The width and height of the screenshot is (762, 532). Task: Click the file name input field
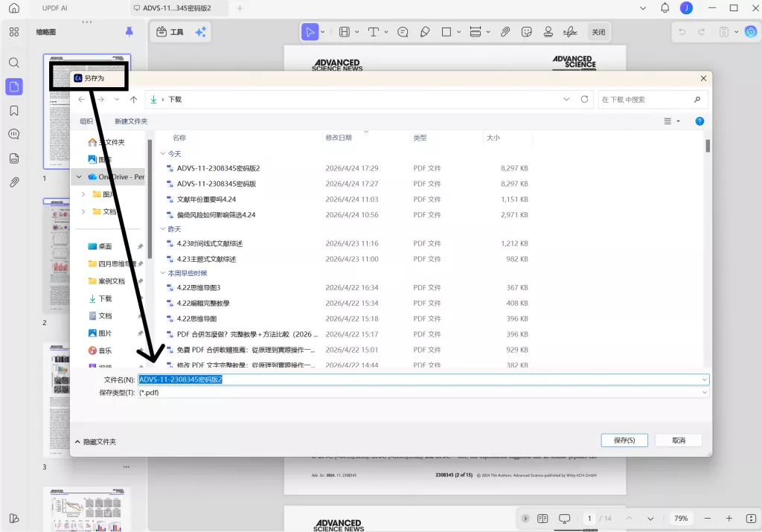[423, 379]
